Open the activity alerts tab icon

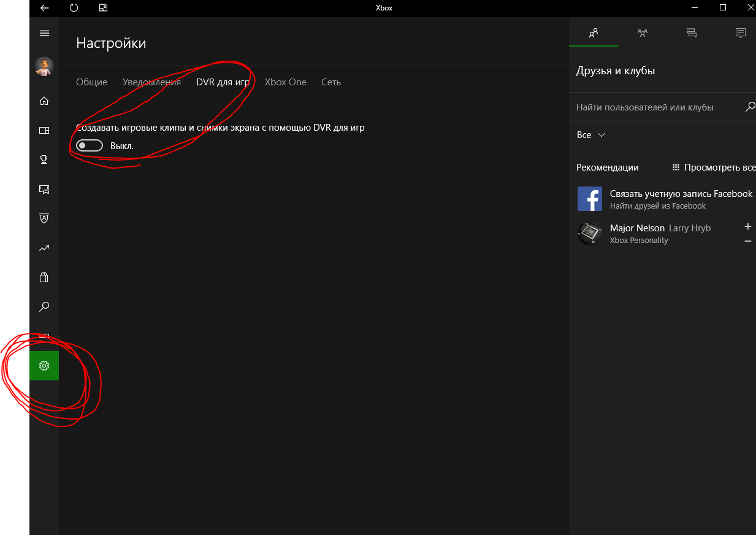(x=741, y=33)
